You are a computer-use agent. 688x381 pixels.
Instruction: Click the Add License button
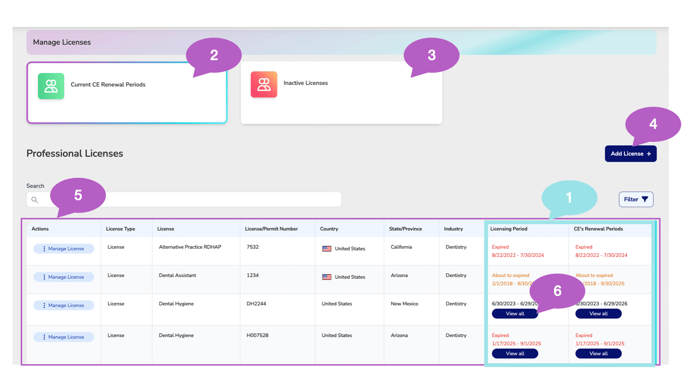tap(631, 154)
